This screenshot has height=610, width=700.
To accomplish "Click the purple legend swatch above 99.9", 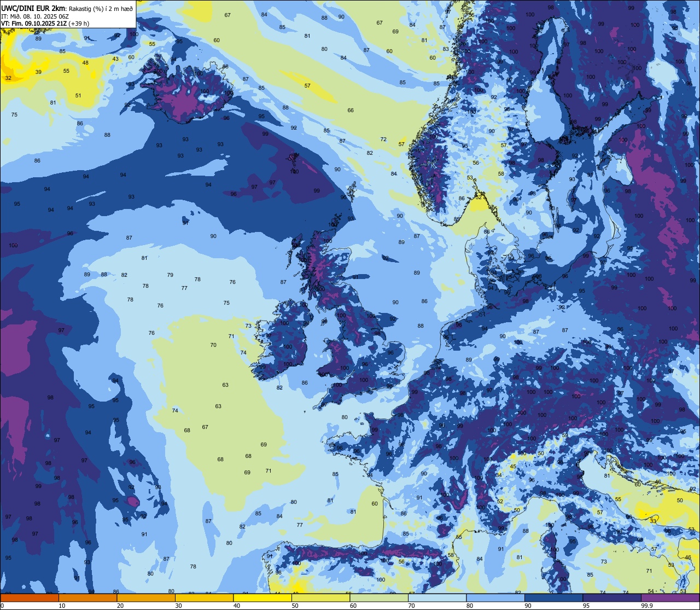I will pos(671,597).
